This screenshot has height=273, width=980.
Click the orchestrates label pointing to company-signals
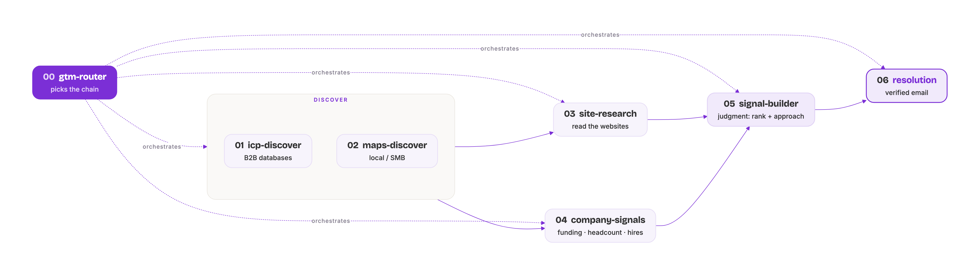(x=330, y=220)
